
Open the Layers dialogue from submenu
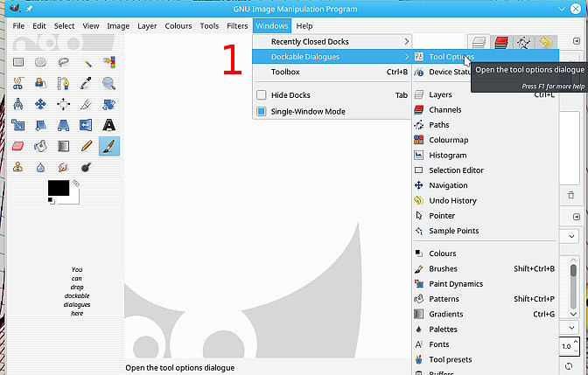point(485,94)
